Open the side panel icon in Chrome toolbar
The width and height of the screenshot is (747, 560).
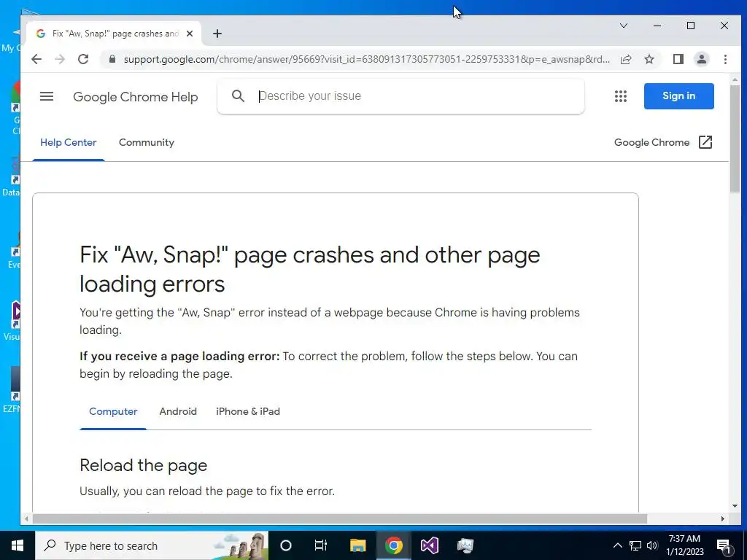tap(678, 59)
